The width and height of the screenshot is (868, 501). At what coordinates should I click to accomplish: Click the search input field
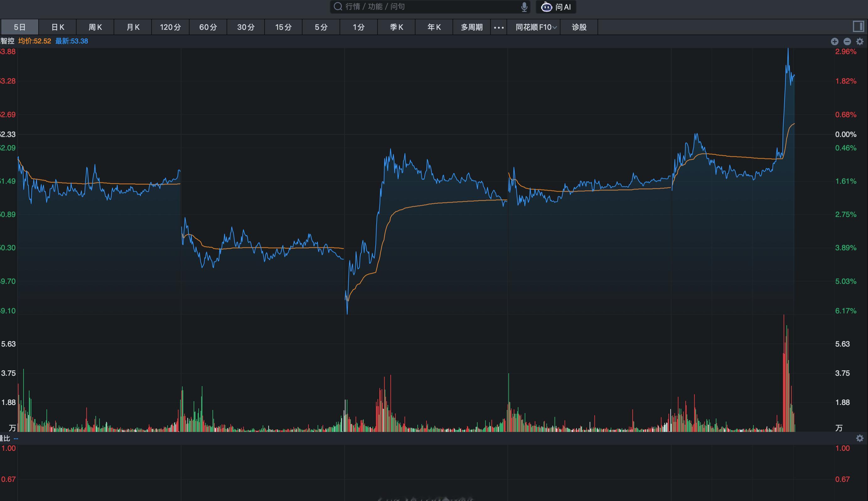[430, 7]
